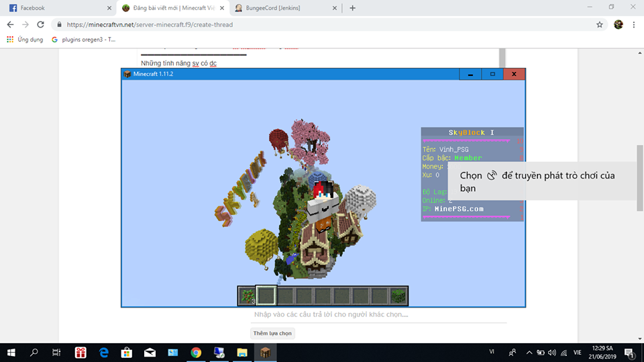Show hidden system tray icons
The width and height of the screenshot is (644, 362).
[x=529, y=353]
